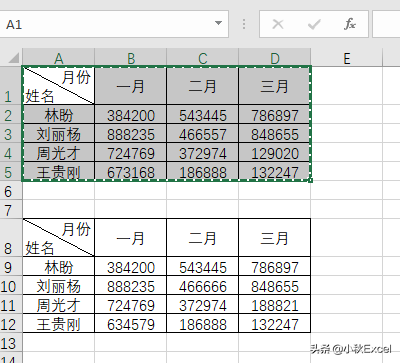Click cell 186888 in row 5
This screenshot has height=363, width=400.
tap(203, 171)
